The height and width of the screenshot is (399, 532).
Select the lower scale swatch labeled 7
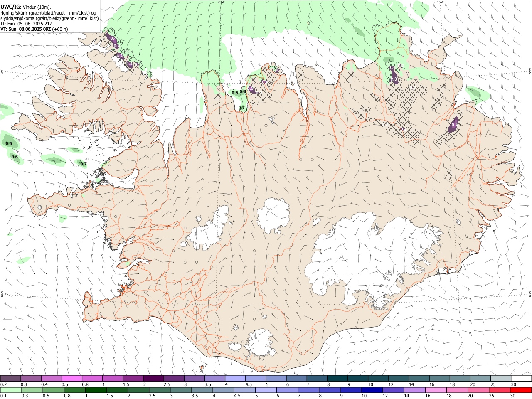(x=308, y=390)
